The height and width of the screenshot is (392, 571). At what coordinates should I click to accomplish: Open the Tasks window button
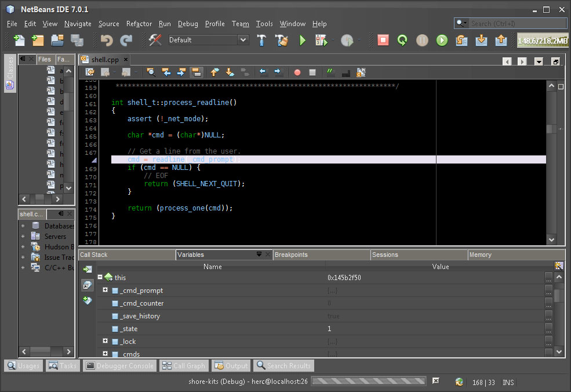pos(63,365)
